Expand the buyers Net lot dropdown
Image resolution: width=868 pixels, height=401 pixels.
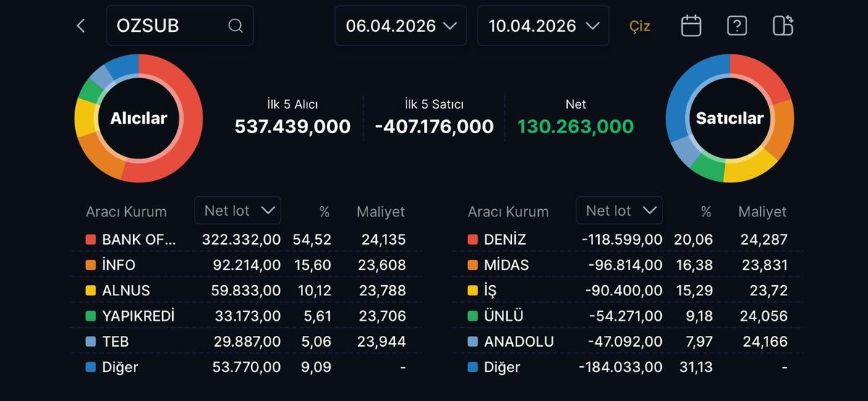pos(238,211)
